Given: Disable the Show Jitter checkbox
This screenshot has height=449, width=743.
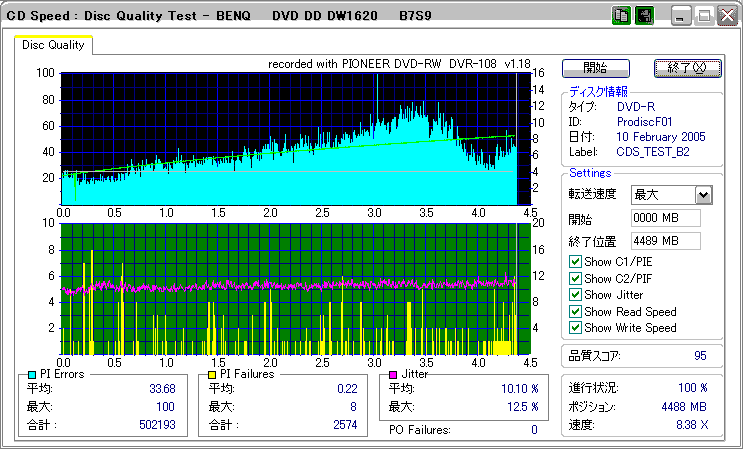Looking at the screenshot, I should (x=574, y=295).
